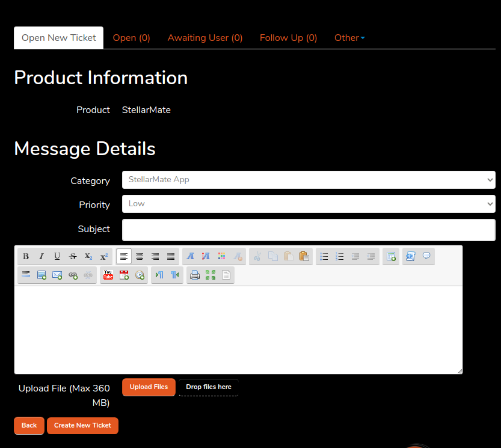Insert an email link
This screenshot has width=501, height=448.
pyautogui.click(x=57, y=275)
